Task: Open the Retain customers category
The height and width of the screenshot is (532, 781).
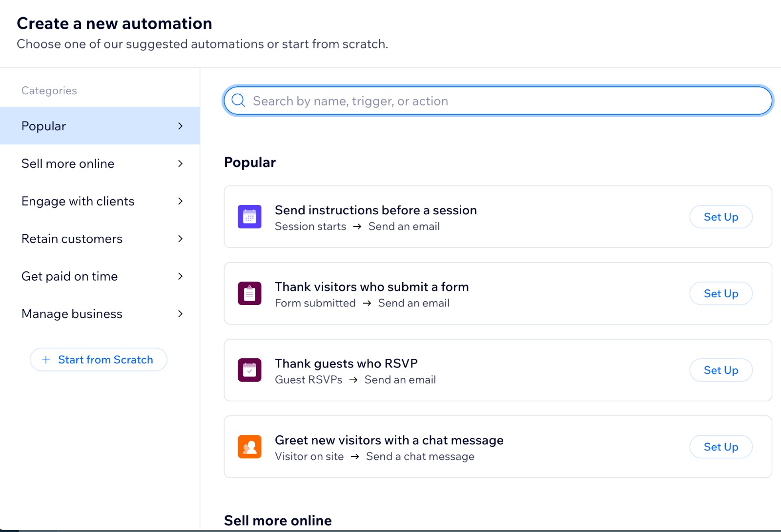Action: point(72,239)
